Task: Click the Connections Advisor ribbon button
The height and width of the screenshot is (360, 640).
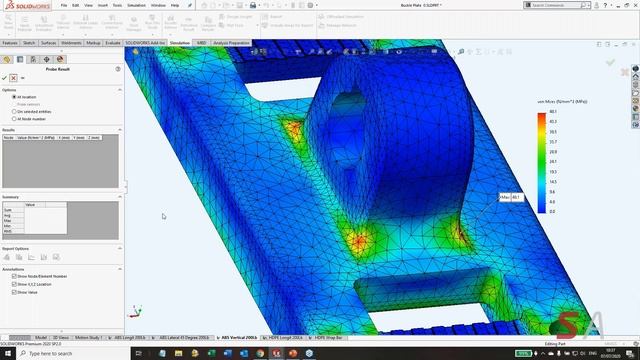Action: click(x=112, y=22)
